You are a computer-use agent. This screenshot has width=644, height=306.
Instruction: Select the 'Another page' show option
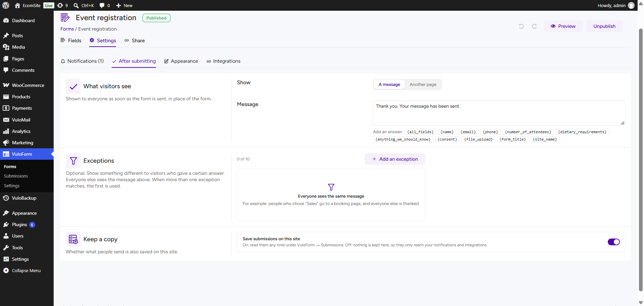click(423, 85)
